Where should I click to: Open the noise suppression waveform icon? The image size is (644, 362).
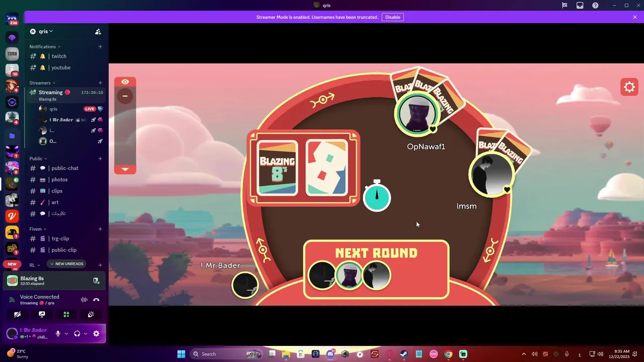[84, 300]
